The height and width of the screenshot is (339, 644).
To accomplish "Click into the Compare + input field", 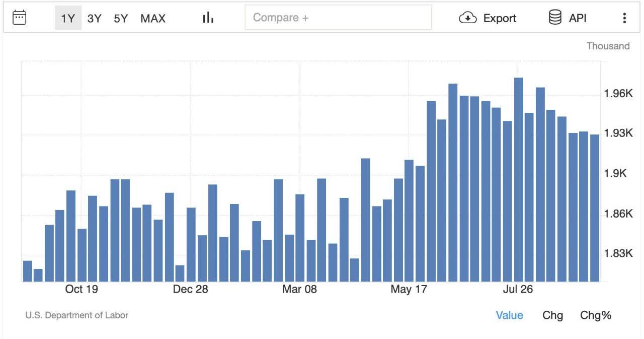I will pyautogui.click(x=338, y=18).
